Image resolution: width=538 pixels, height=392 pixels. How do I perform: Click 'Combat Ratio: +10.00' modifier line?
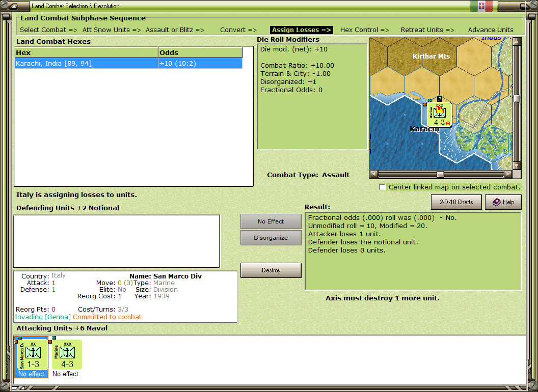point(297,66)
